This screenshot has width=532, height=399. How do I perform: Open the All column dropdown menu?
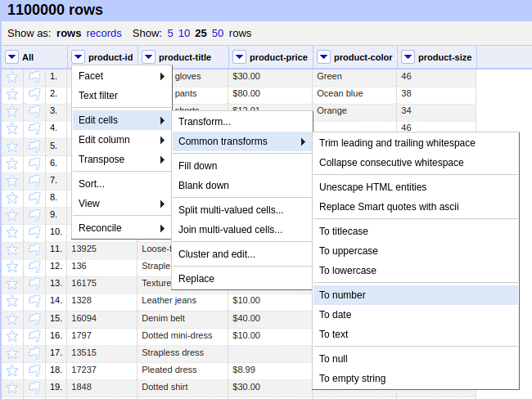12,57
